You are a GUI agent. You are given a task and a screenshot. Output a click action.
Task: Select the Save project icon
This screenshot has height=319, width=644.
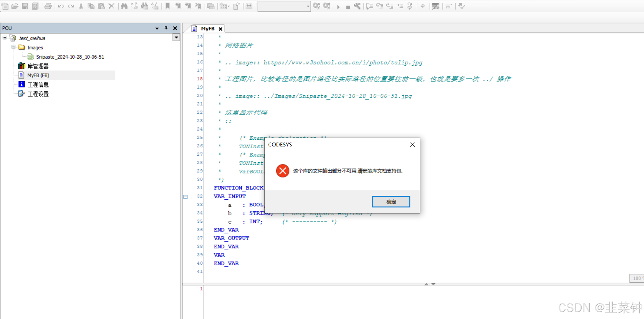24,6
